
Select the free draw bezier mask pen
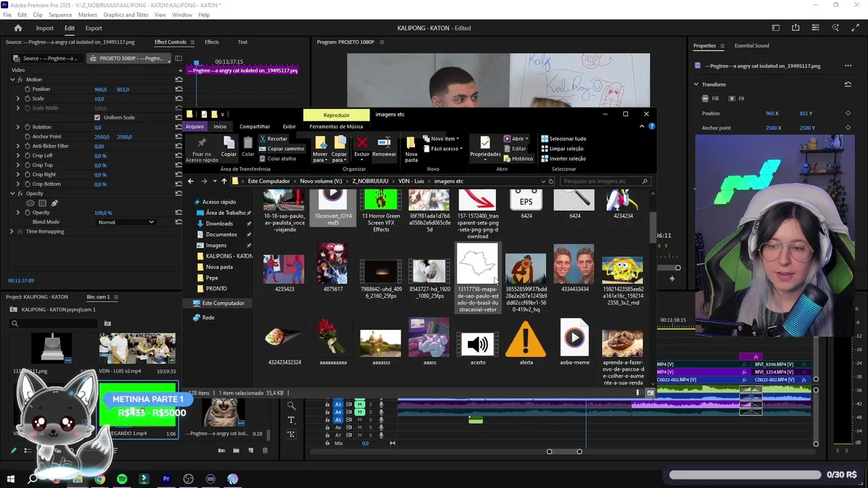[x=54, y=203]
